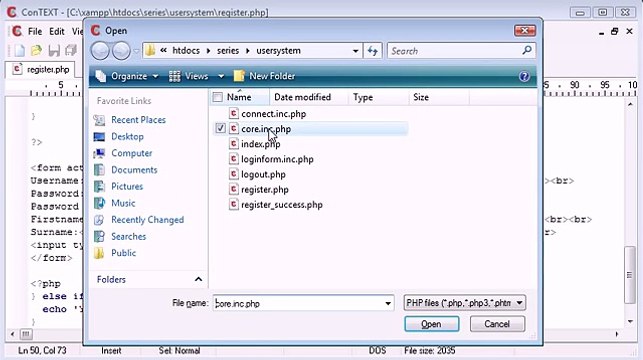Select the loginform.inc.php file name

[277, 159]
